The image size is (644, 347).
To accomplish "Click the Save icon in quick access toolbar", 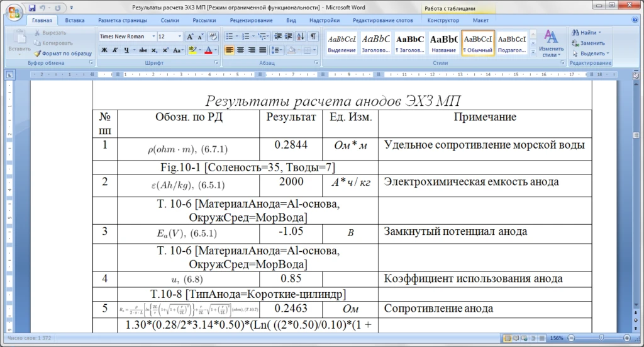I will (x=31, y=8).
